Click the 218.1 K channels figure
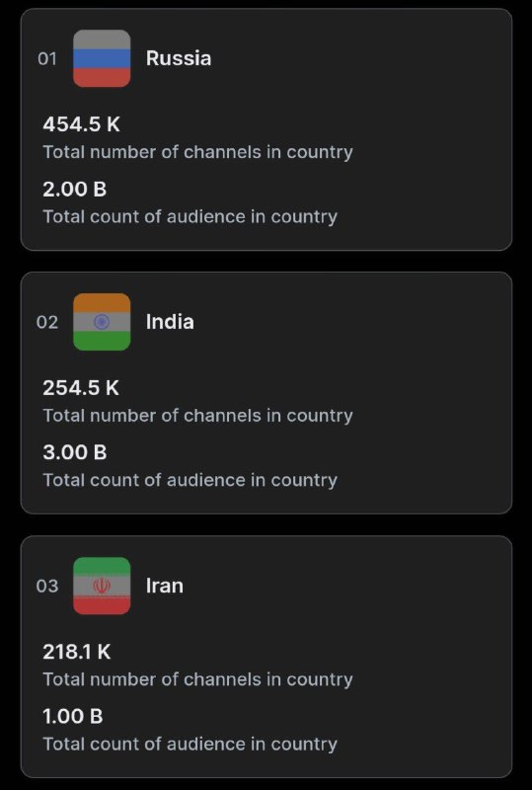 77,652
